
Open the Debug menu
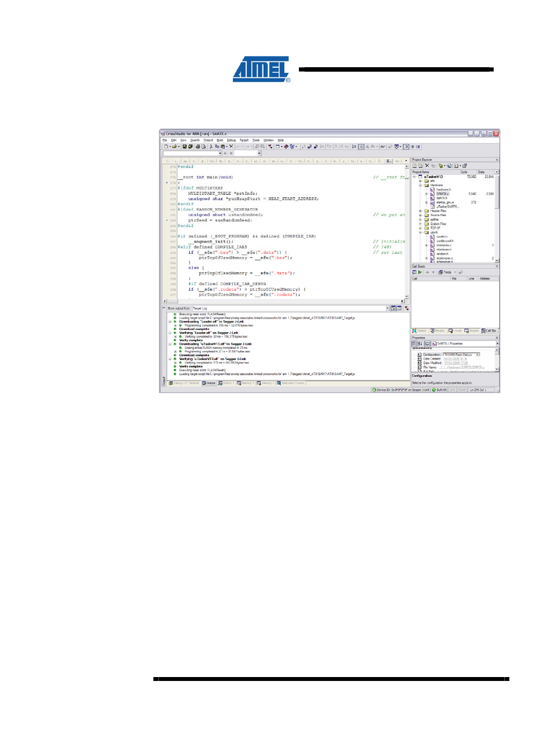point(231,140)
